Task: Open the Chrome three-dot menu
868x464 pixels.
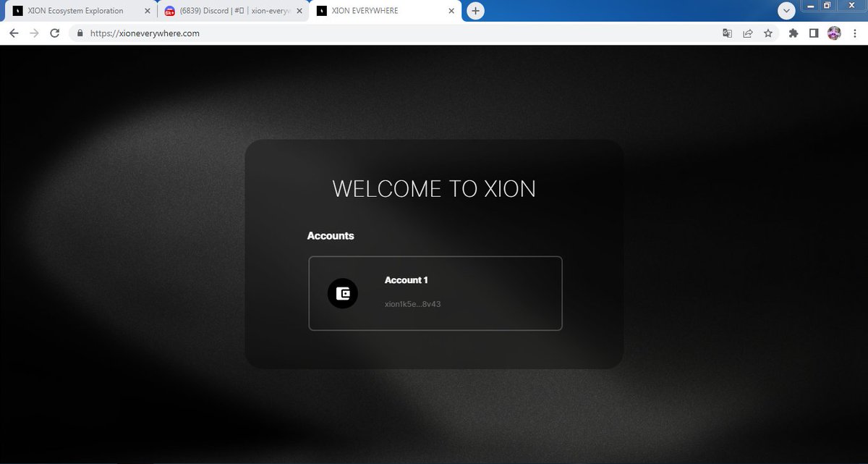Action: tap(855, 33)
